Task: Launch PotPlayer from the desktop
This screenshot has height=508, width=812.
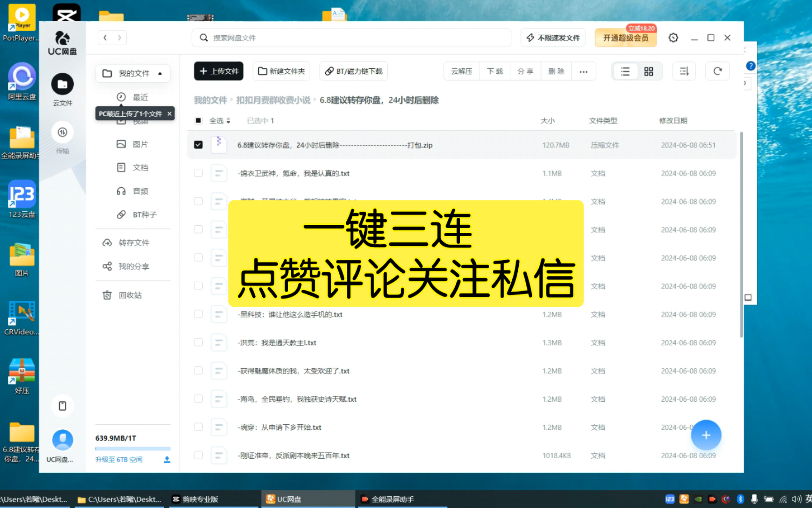Action: coord(22,24)
